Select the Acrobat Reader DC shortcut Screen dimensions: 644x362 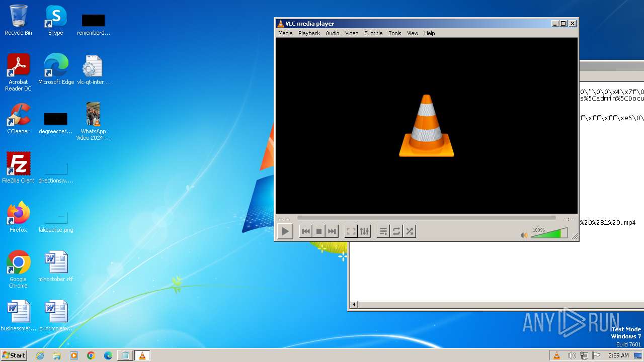18,72
